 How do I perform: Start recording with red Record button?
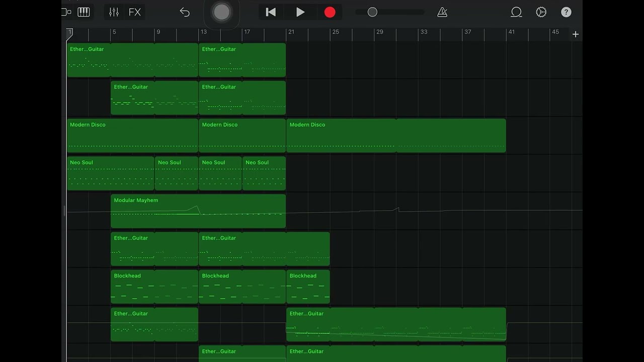pyautogui.click(x=330, y=12)
